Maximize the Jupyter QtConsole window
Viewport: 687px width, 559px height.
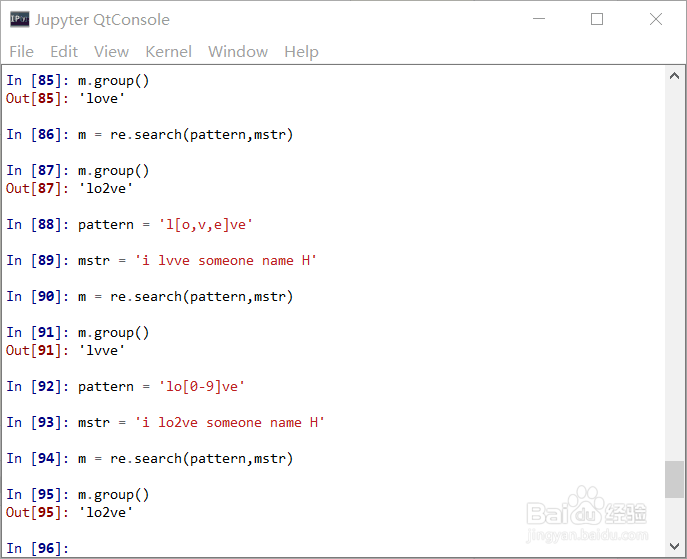[597, 19]
